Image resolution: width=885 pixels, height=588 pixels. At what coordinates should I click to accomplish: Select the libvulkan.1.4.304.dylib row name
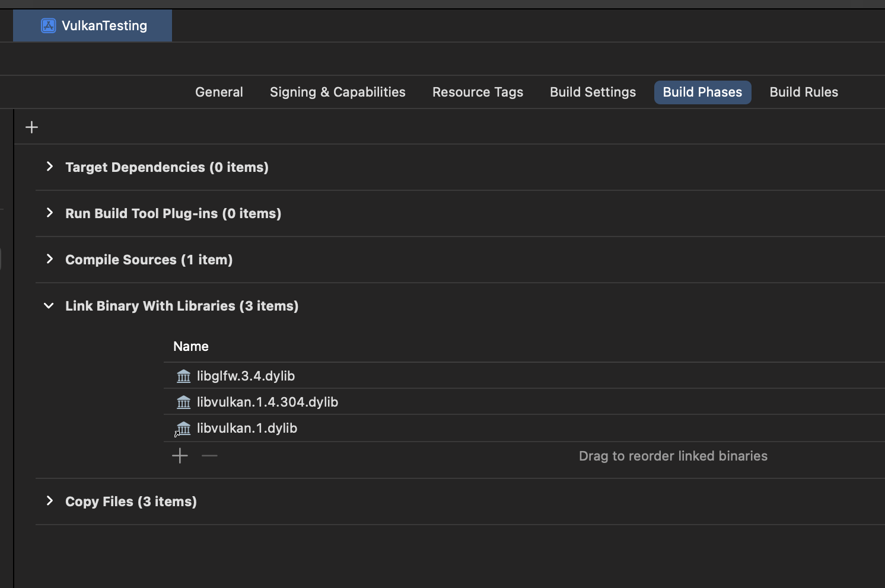[268, 402]
